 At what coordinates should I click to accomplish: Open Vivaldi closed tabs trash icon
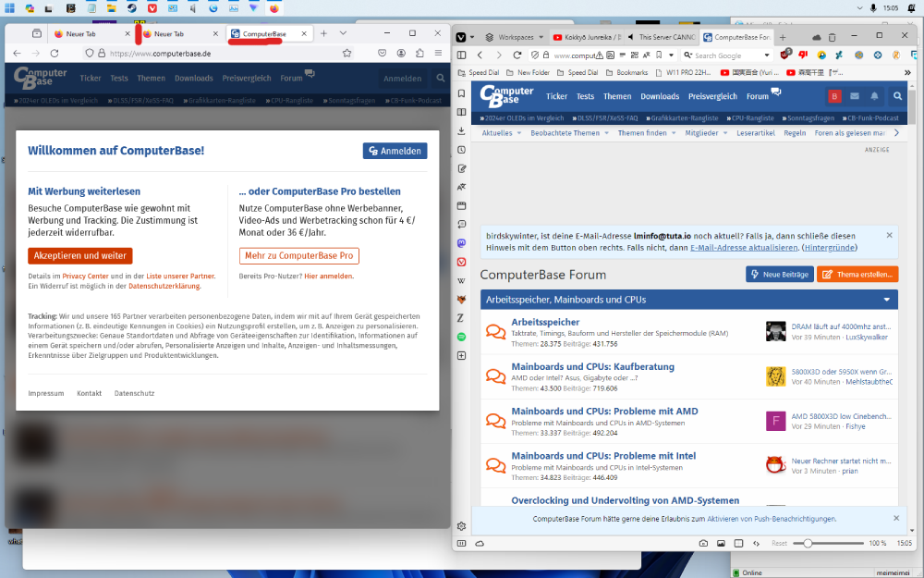pyautogui.click(x=833, y=37)
